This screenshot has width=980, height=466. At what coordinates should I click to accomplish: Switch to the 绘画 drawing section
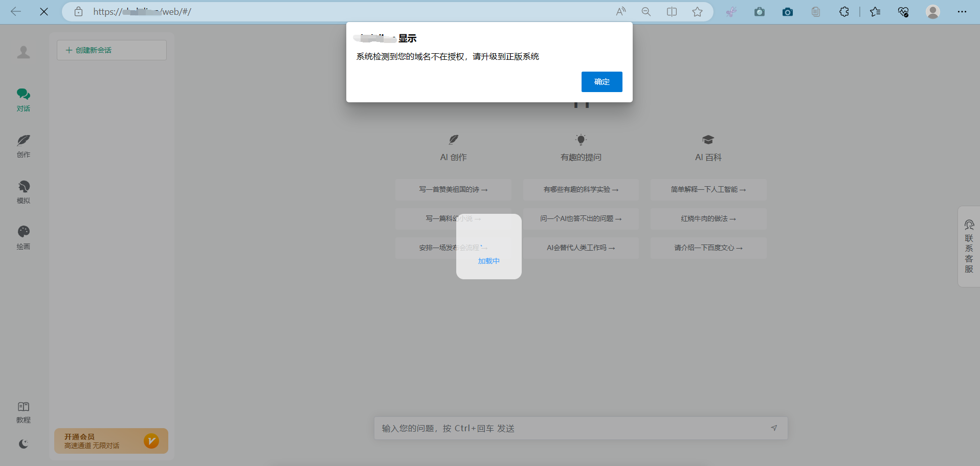coord(24,238)
